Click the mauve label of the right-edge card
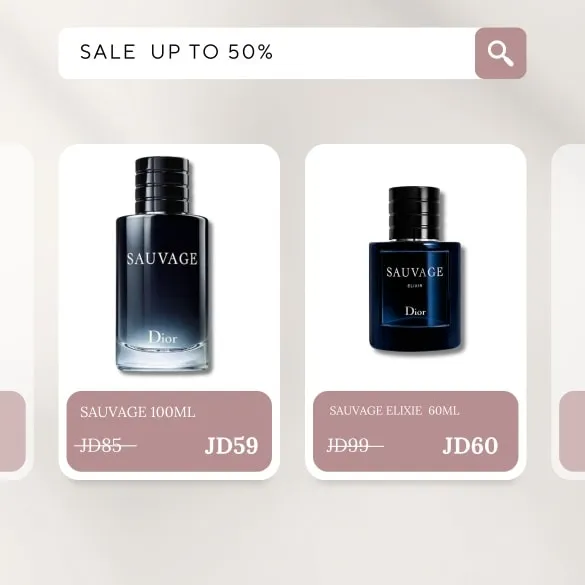The width and height of the screenshot is (585, 585). [572, 431]
